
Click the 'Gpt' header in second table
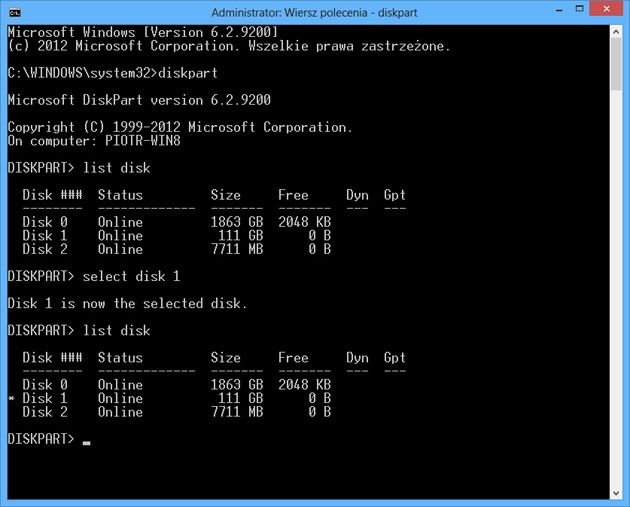[x=395, y=358]
